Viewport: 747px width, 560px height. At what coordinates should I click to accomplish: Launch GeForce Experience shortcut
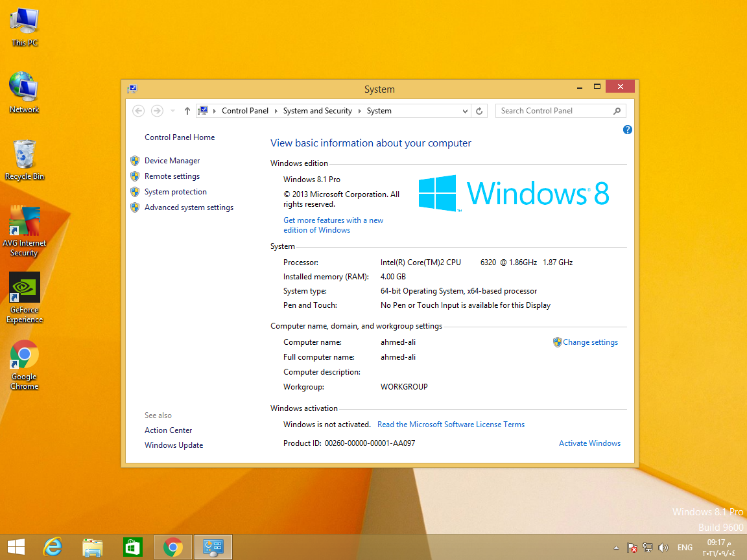click(x=24, y=298)
